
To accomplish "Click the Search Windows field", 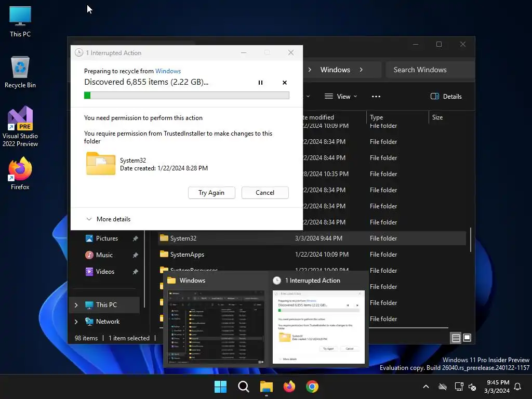I will coord(430,70).
